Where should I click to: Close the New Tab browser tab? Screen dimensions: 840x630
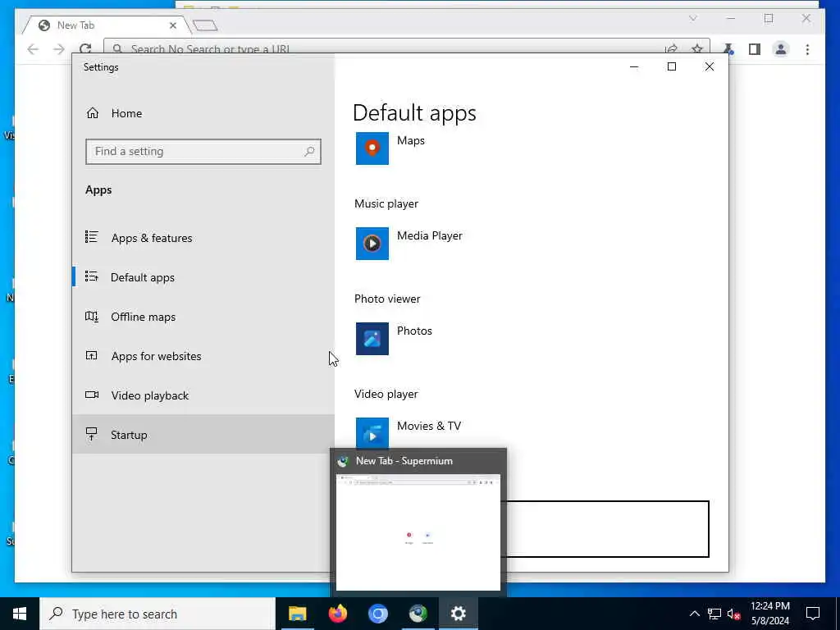pos(173,25)
